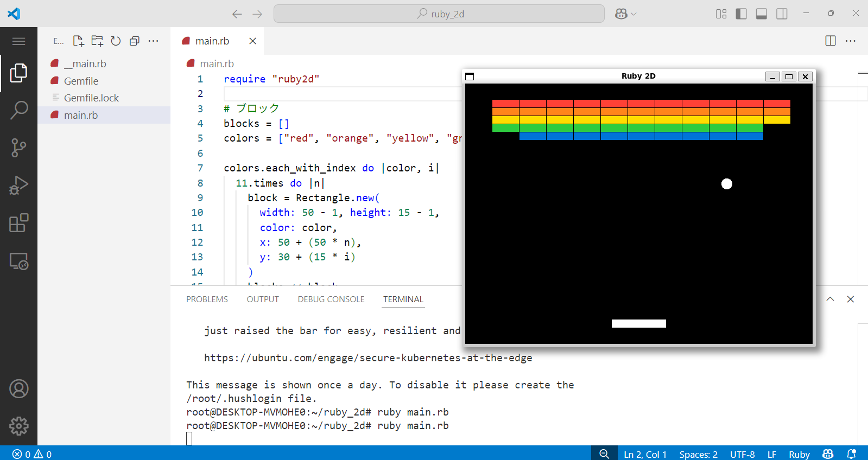Open Run and Debug view
The image size is (868, 460).
coord(19,185)
